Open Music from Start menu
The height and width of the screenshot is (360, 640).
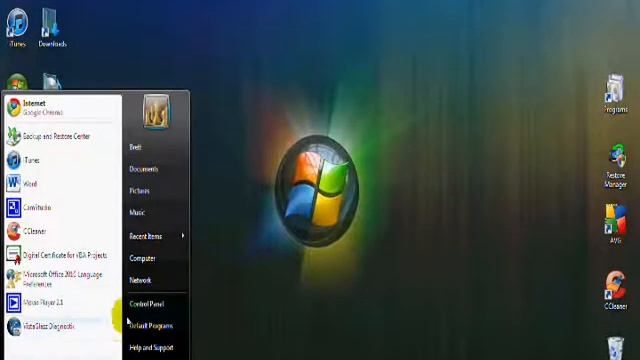coord(137,212)
